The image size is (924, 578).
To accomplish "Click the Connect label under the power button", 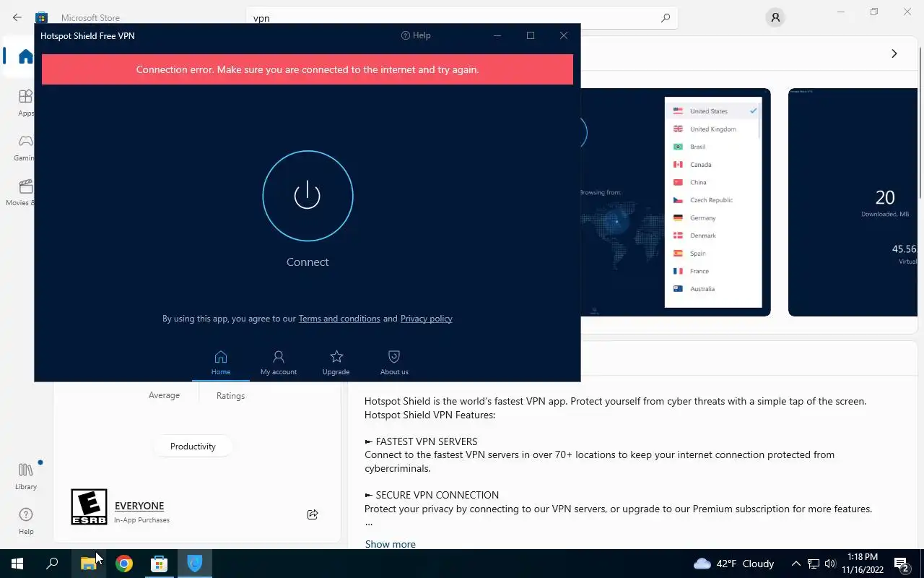I will [308, 262].
